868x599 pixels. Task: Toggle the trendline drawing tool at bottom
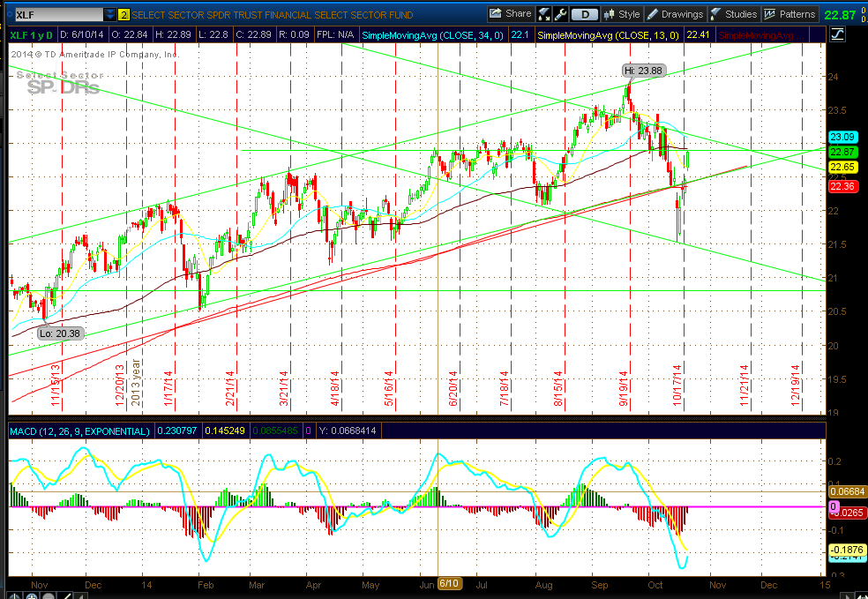coord(65,595)
